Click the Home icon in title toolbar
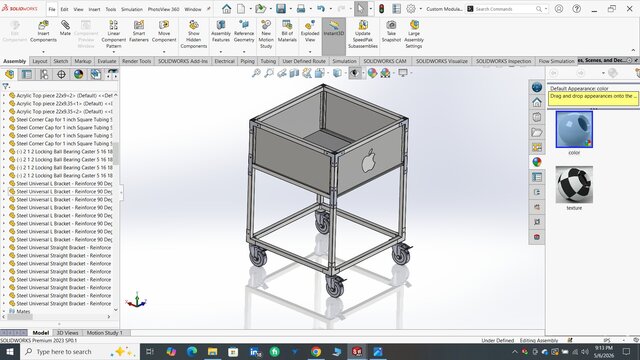The height and width of the screenshot is (360, 640). tap(227, 9)
